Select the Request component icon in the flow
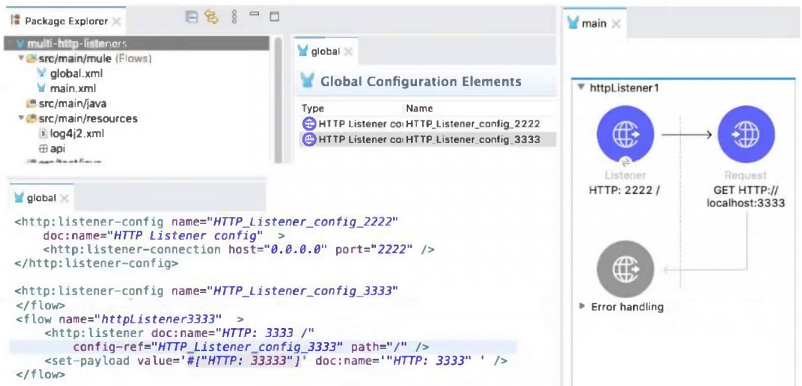 coord(746,134)
